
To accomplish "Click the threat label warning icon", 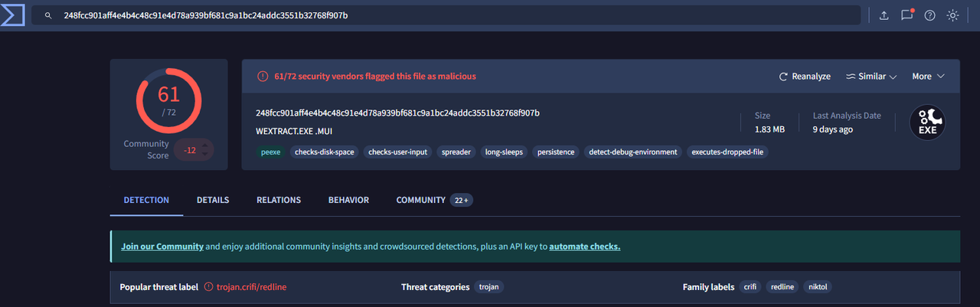I will (208, 287).
